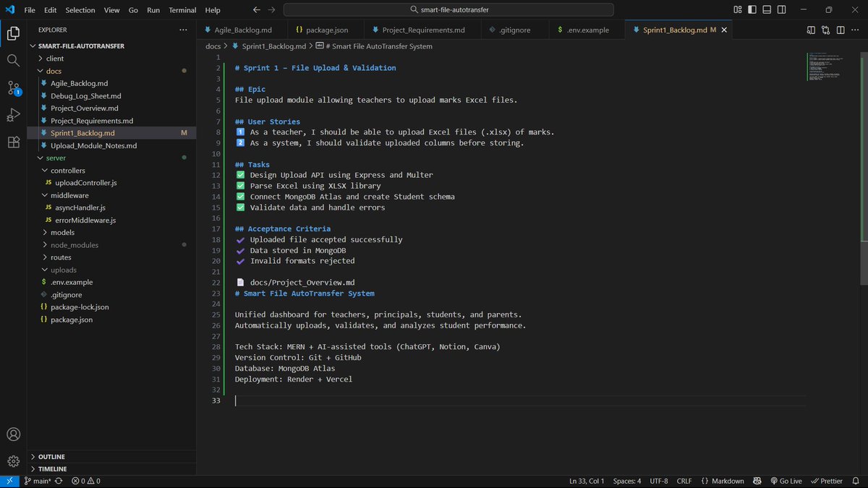Open the Explorer view in activity bar

(x=13, y=33)
